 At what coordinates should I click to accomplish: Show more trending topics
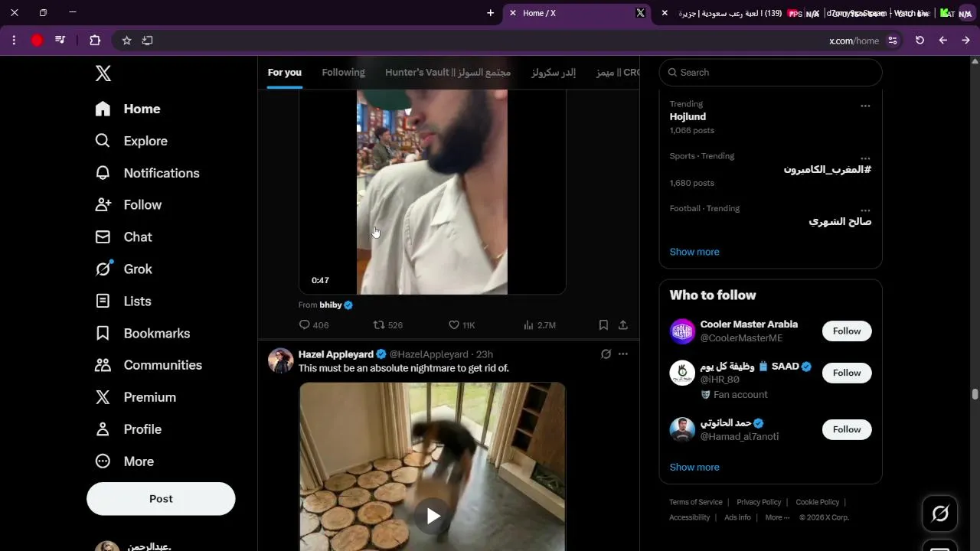pos(694,252)
